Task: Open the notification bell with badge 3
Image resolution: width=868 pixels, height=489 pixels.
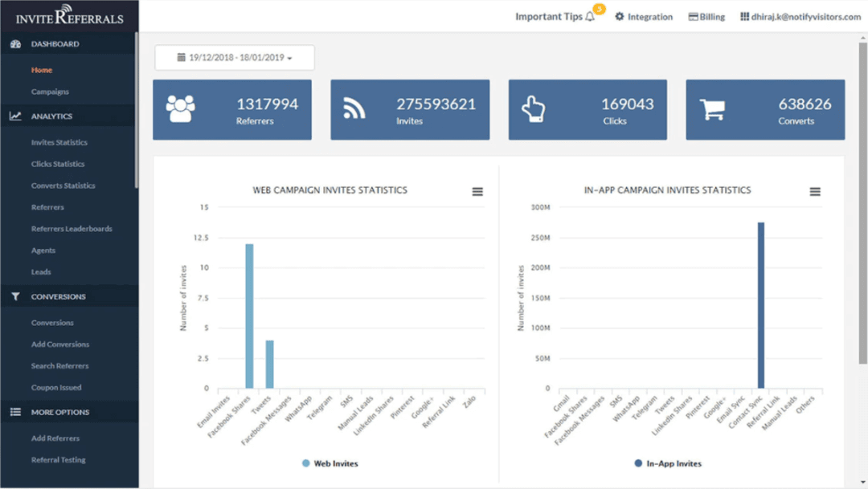Action: [592, 14]
